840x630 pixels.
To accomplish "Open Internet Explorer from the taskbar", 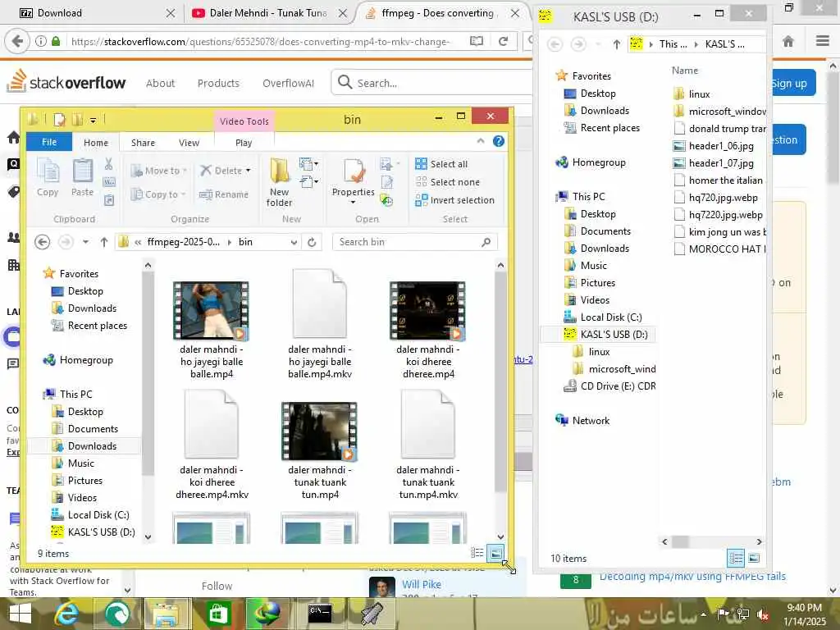I will [67, 614].
